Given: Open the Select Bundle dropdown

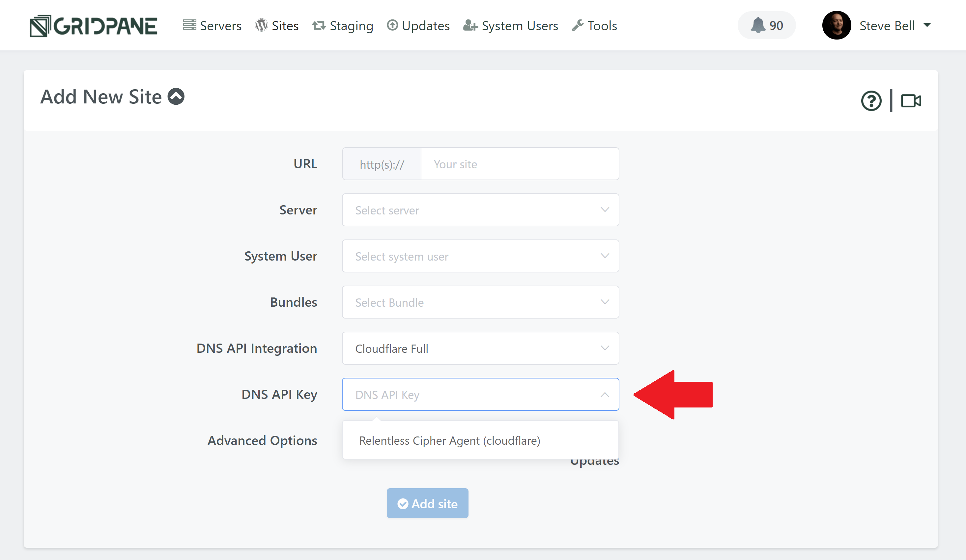Looking at the screenshot, I should tap(480, 302).
